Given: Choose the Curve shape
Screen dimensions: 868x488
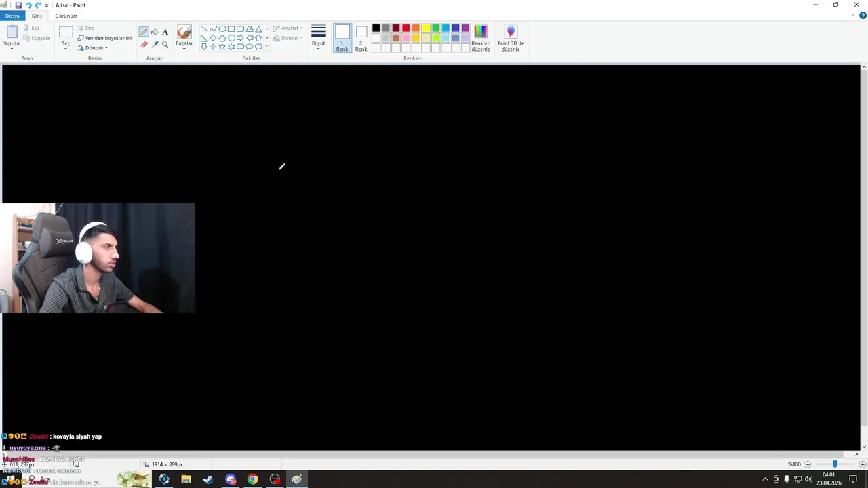Looking at the screenshot, I should [213, 29].
